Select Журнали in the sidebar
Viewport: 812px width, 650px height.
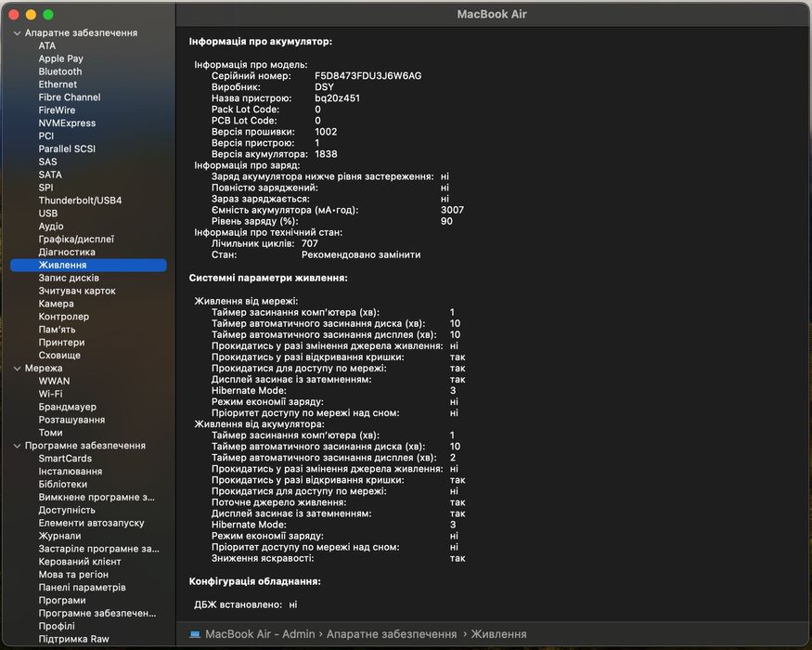point(59,536)
